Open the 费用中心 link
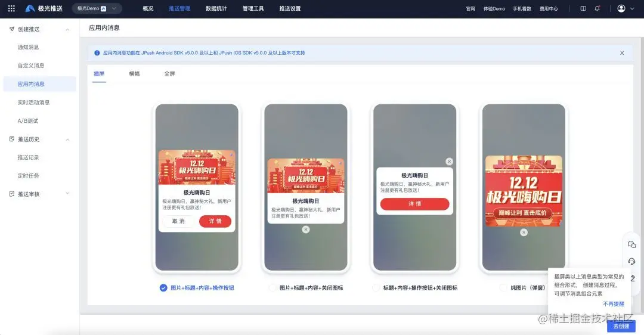Screen dimensions: 644x335 click(x=549, y=8)
